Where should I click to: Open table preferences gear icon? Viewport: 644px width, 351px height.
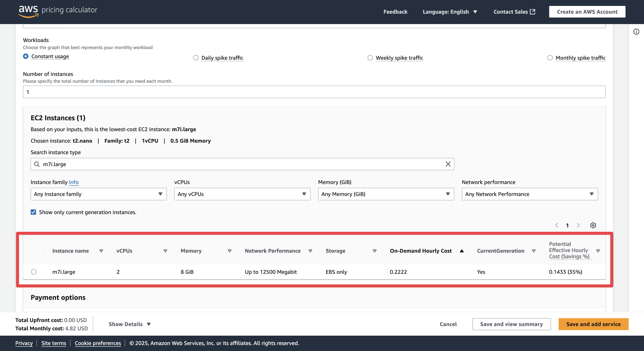click(x=593, y=225)
